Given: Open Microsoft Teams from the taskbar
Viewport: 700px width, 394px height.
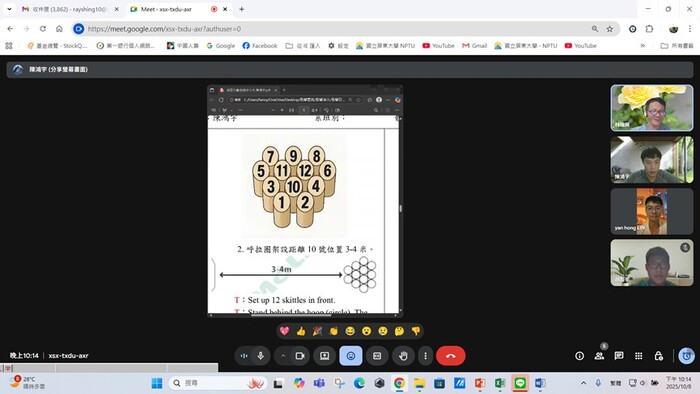Looking at the screenshot, I should (x=319, y=383).
